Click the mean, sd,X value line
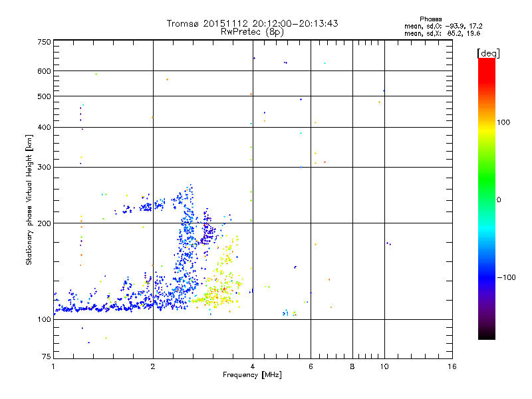The width and height of the screenshot is (532, 399). (442, 33)
